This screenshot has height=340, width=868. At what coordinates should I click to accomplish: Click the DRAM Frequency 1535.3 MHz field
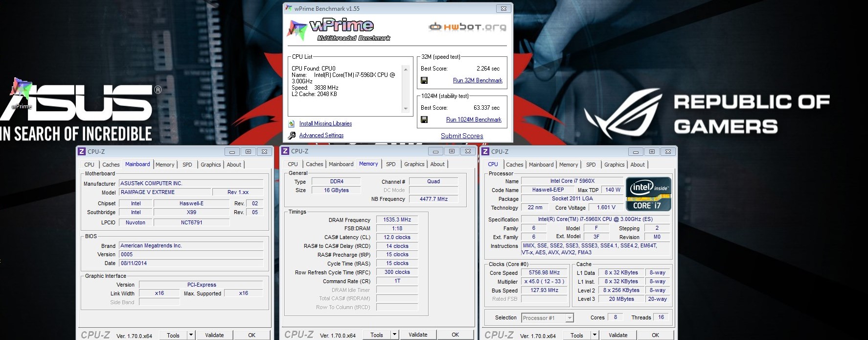pos(397,219)
